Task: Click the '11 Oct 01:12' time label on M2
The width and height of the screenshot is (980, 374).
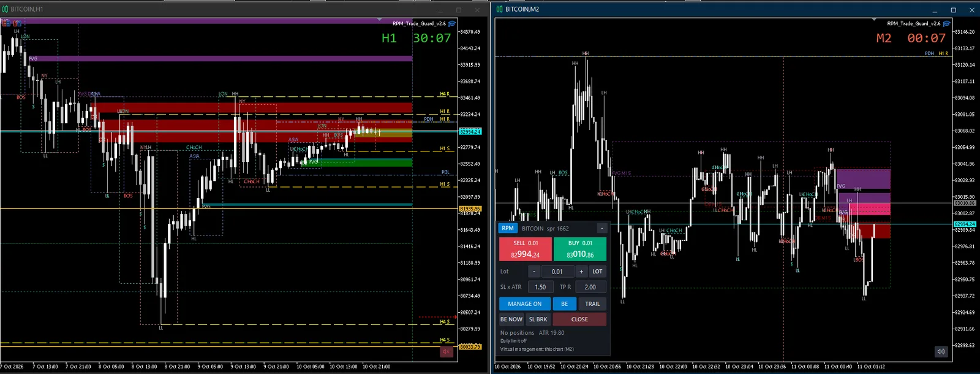Action: coord(871,367)
